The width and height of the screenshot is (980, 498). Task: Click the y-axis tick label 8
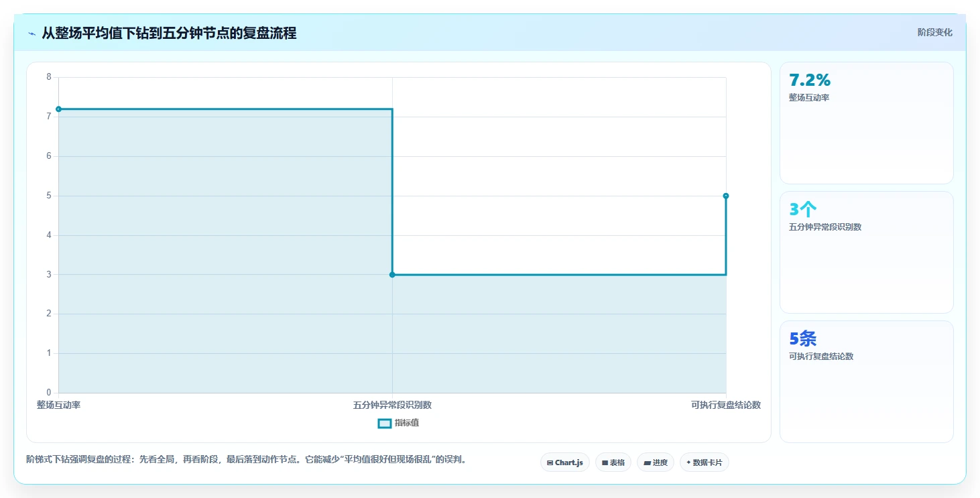[x=49, y=77]
